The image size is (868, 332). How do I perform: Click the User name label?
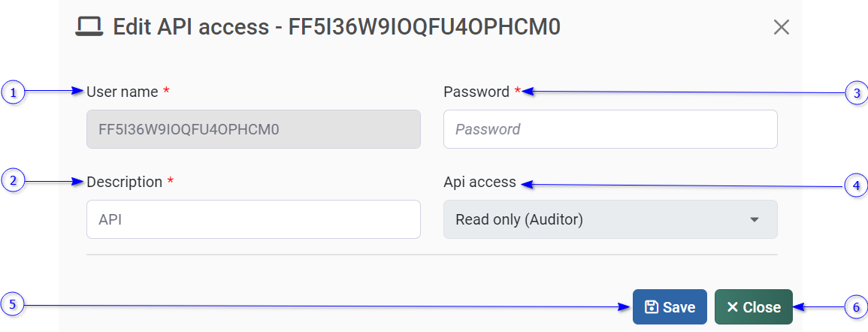point(122,92)
